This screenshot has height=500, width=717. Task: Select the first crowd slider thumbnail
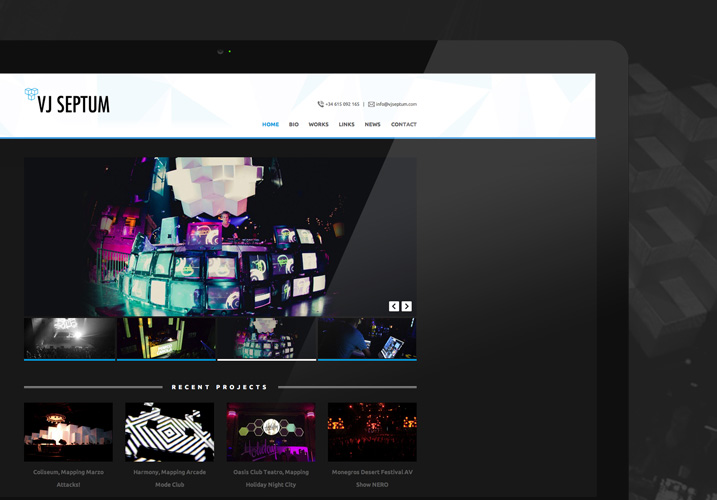(69, 338)
